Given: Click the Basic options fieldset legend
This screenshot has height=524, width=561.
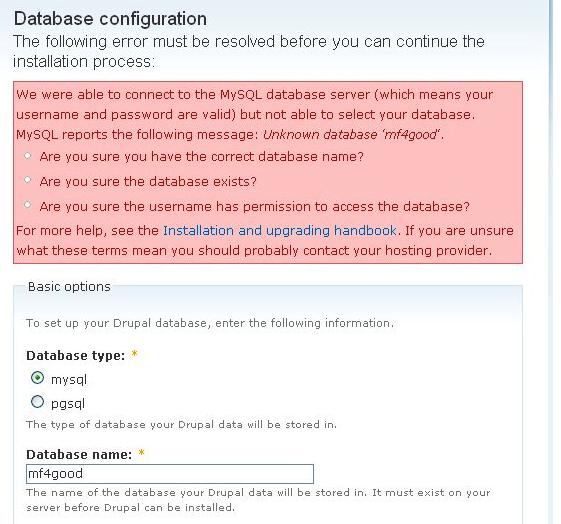Looking at the screenshot, I should 69,287.
